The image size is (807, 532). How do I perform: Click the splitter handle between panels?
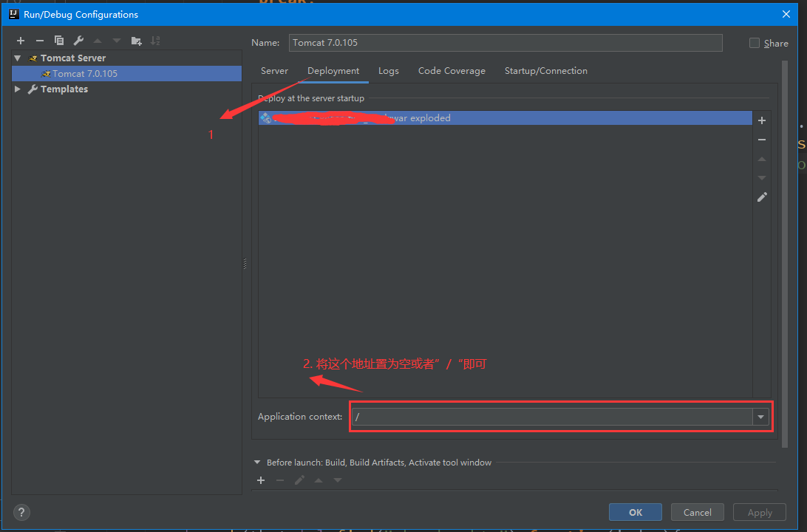[245, 264]
